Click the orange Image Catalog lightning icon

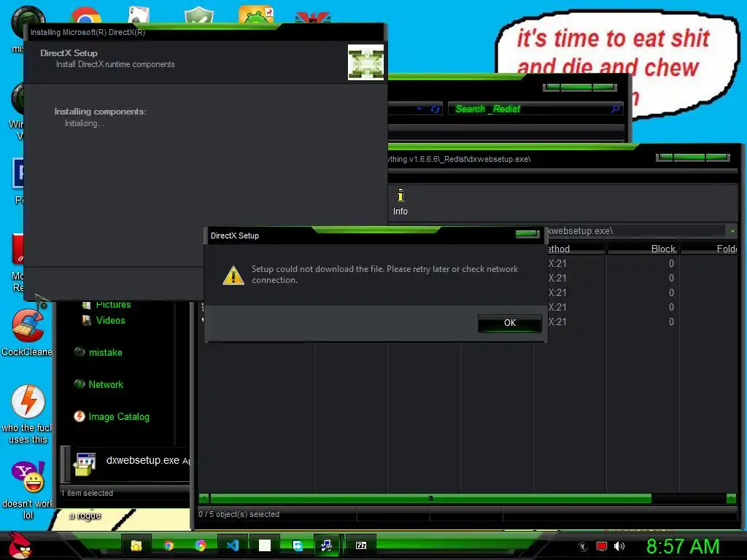(x=80, y=416)
